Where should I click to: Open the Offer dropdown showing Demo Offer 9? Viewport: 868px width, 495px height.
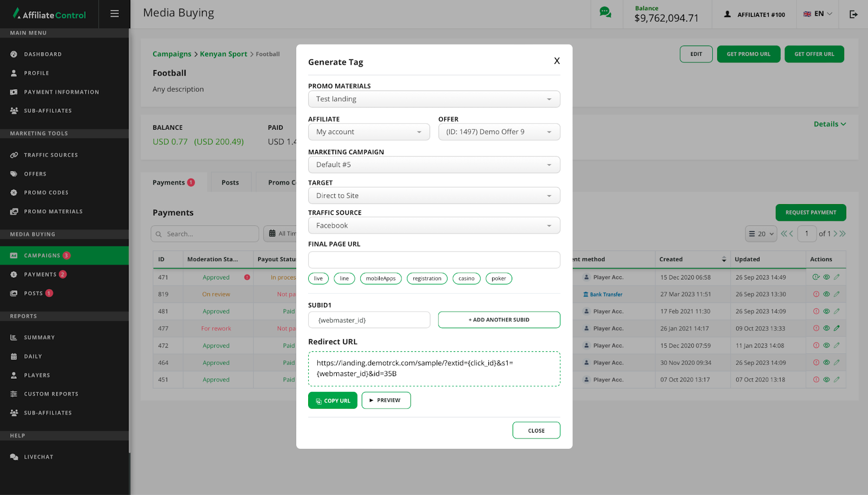pos(499,132)
